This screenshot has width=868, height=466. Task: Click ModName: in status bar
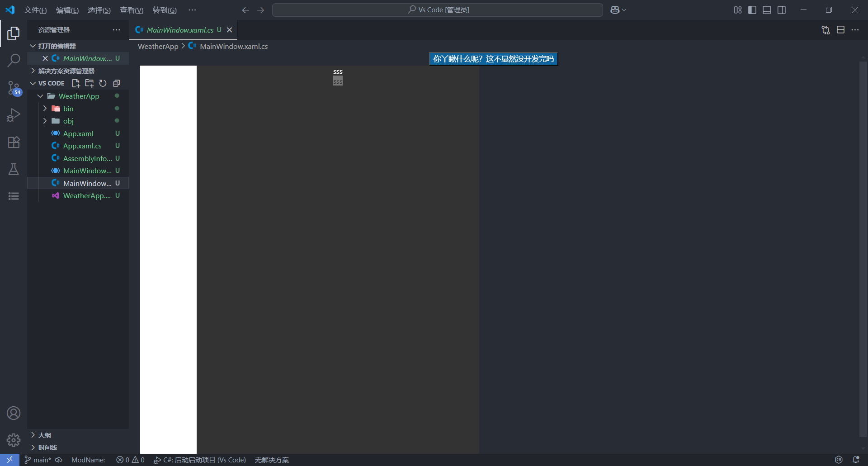88,460
